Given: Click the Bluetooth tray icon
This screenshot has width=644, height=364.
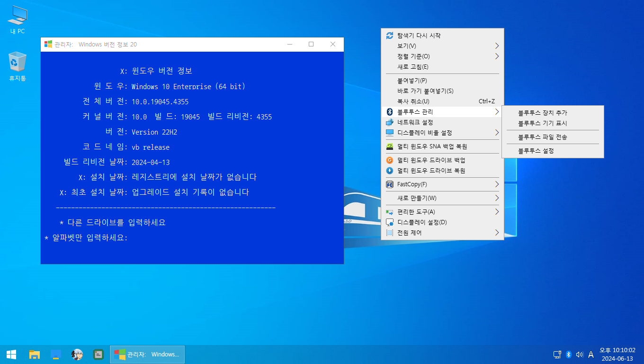Looking at the screenshot, I should [x=569, y=355].
